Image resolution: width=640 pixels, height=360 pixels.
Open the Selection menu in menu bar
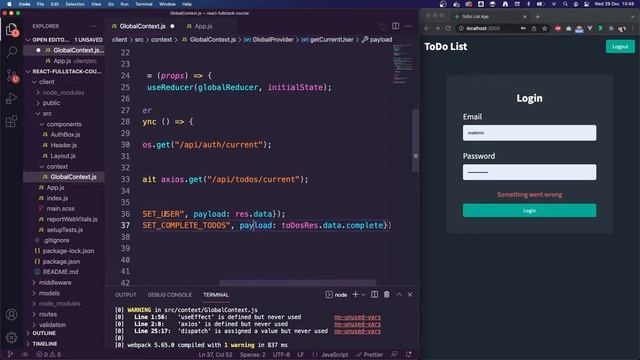(x=75, y=4)
